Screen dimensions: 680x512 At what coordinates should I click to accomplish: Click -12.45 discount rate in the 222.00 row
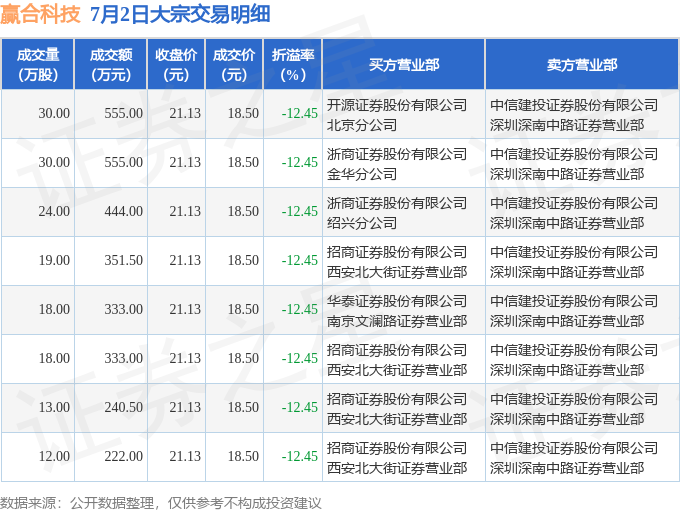300,456
